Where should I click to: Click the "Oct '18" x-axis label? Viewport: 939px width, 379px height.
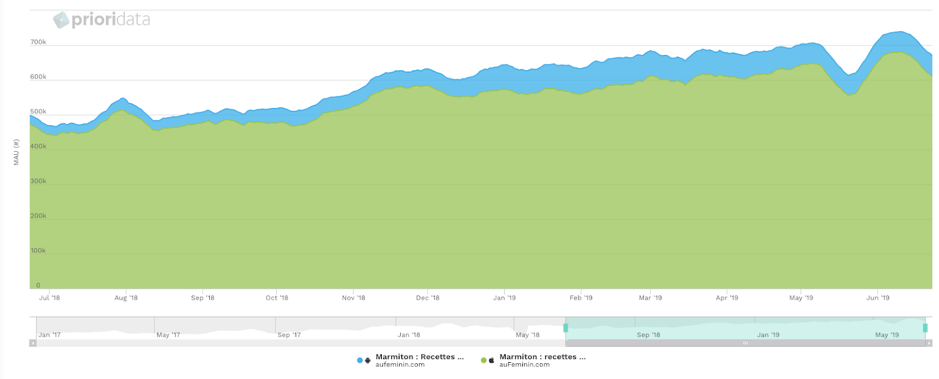click(277, 298)
